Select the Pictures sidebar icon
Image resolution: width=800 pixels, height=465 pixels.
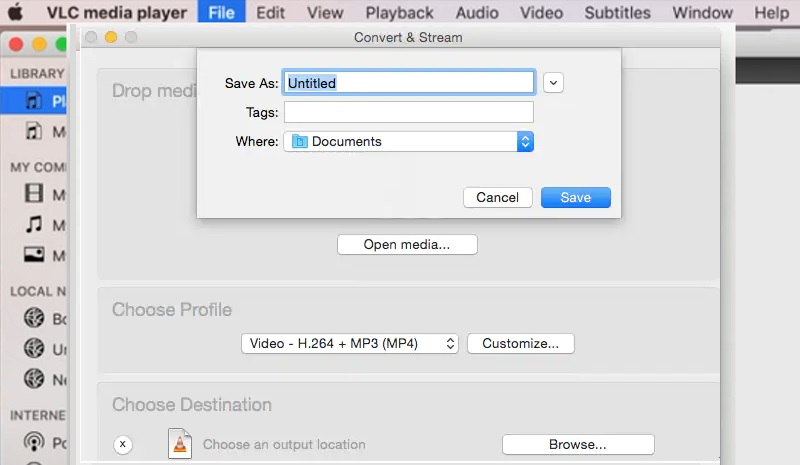pyautogui.click(x=34, y=254)
